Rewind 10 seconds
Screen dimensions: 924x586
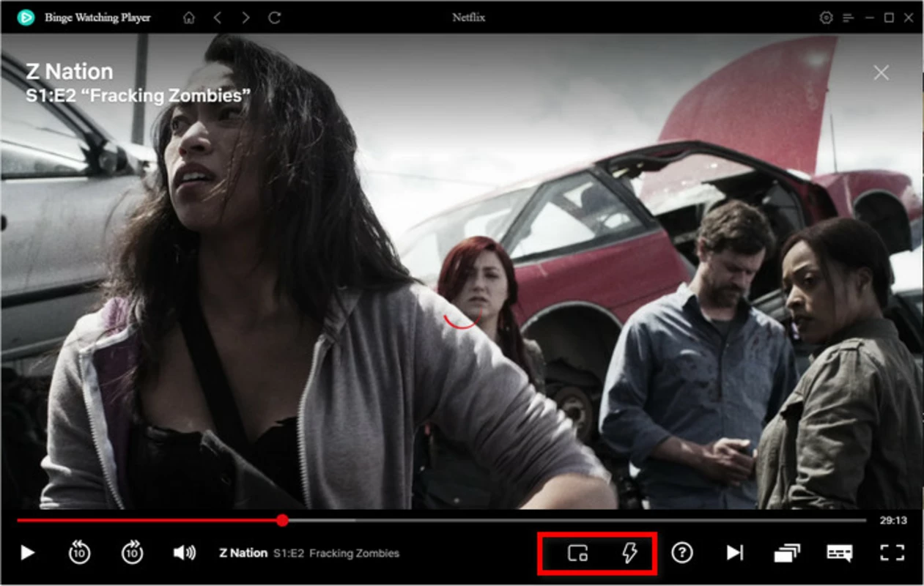point(79,552)
